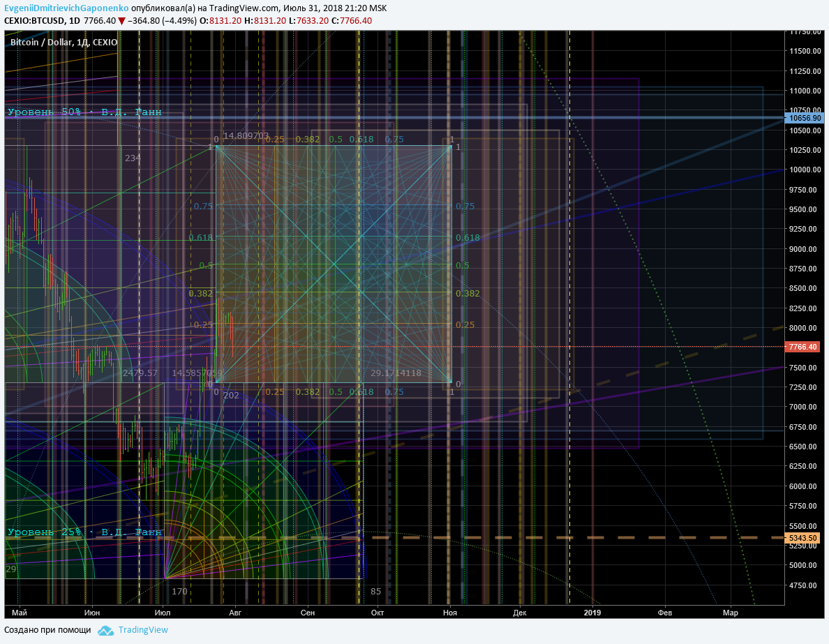Select the red 7766.40 current price label

803,347
